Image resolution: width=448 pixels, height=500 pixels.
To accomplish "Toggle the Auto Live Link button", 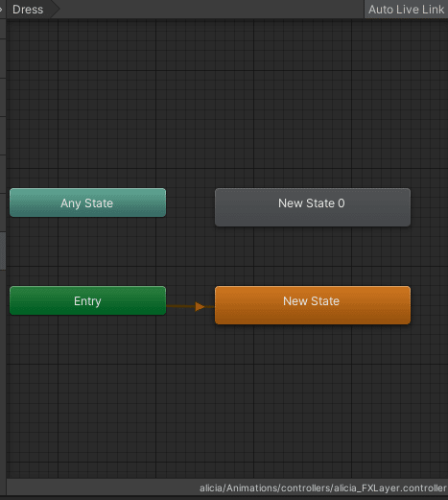I will tap(406, 10).
